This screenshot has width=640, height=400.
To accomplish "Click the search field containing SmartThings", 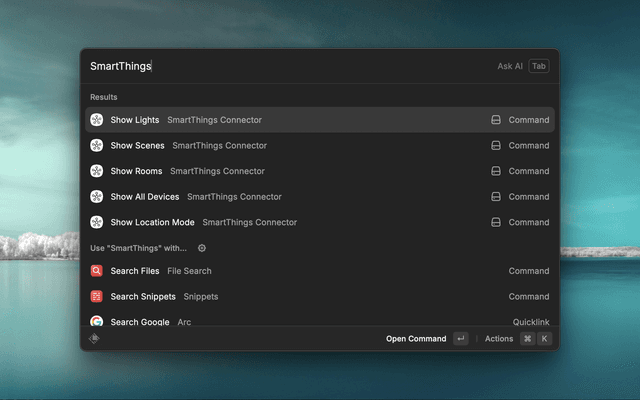I will [x=280, y=66].
